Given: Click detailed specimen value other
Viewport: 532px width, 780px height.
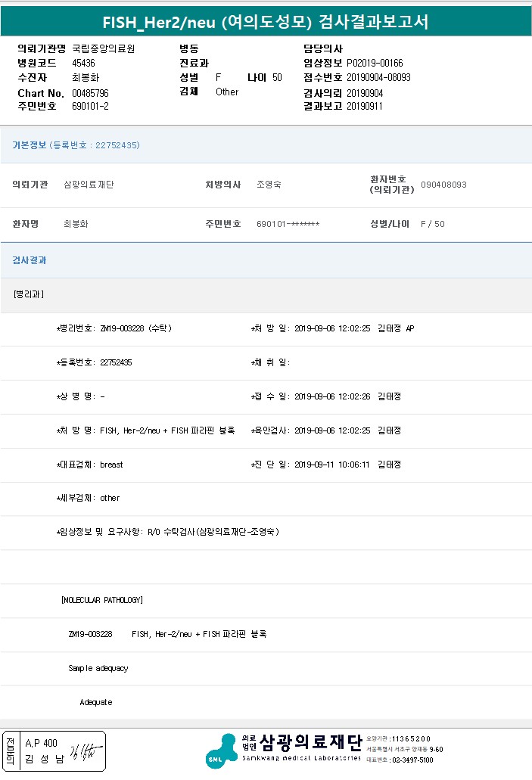Looking at the screenshot, I should point(110,498).
